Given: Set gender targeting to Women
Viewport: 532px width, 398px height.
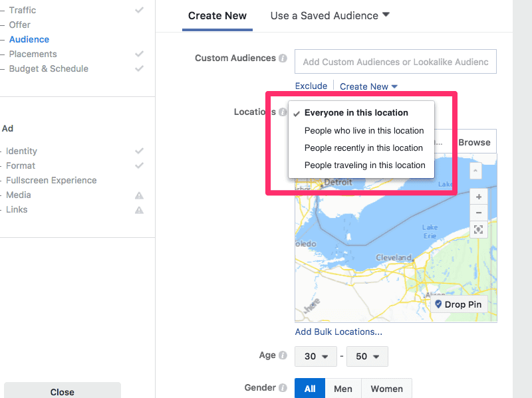Looking at the screenshot, I should (386, 388).
